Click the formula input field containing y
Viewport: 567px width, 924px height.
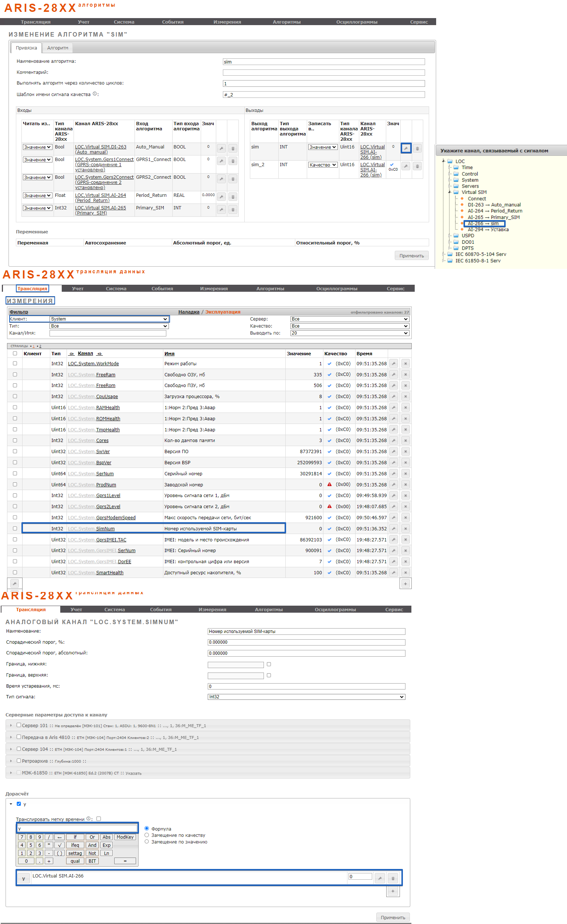pos(77,828)
